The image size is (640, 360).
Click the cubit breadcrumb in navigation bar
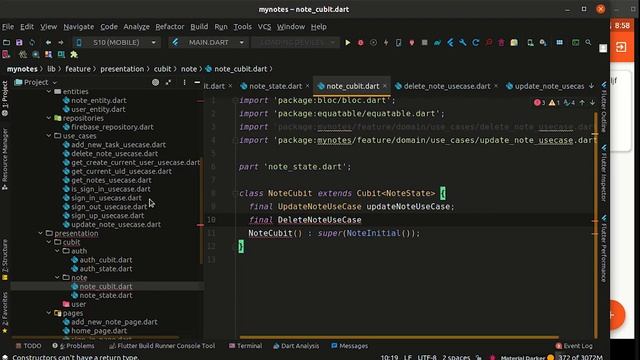click(x=162, y=69)
